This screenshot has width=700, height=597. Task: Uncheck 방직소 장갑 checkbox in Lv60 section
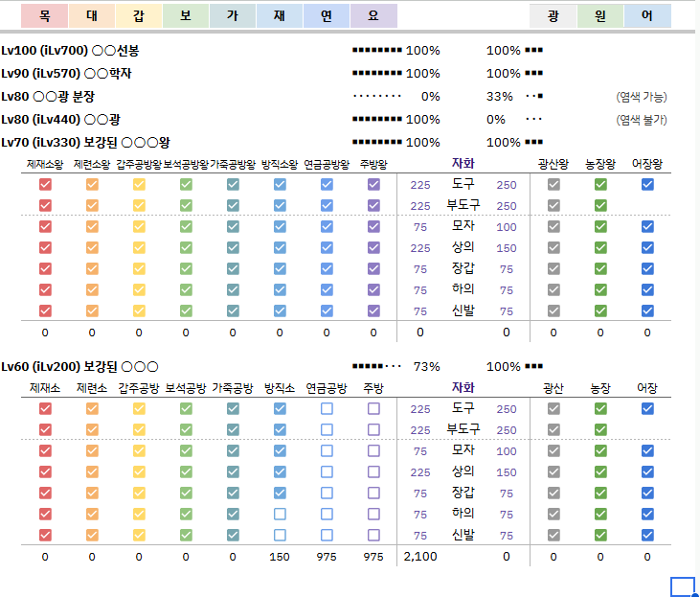point(280,493)
